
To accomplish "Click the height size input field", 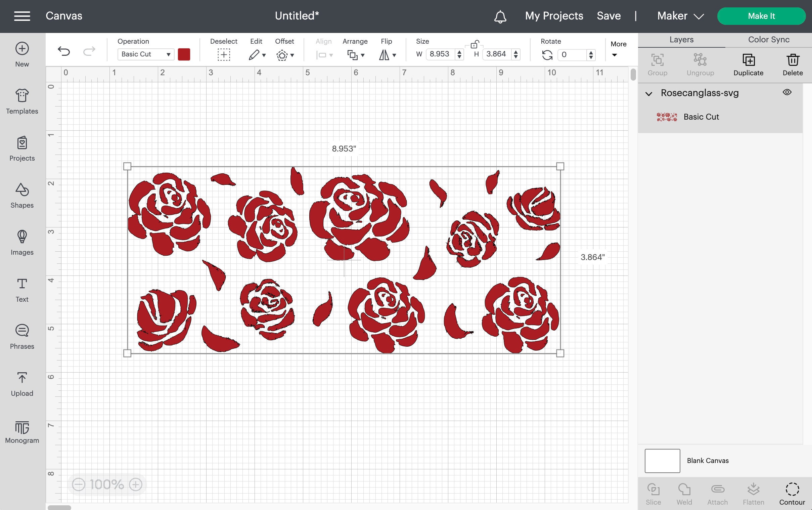I will click(497, 54).
